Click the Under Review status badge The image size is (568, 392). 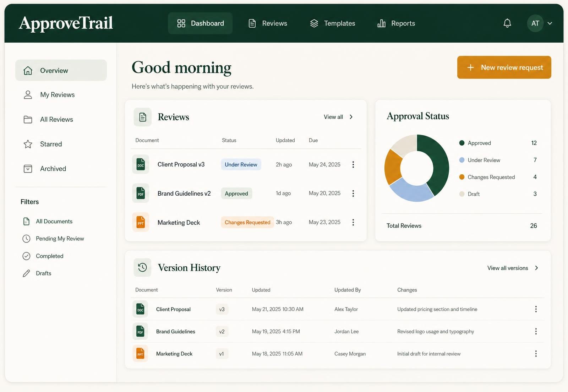[241, 164]
